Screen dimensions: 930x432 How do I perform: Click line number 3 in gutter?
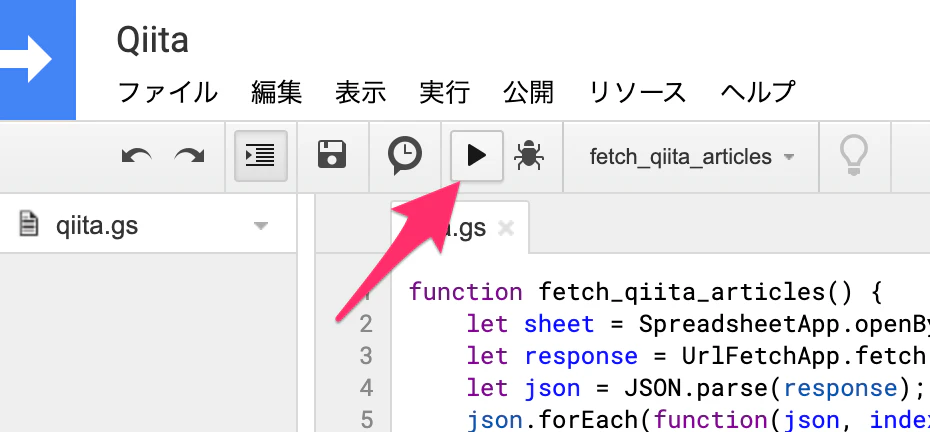tap(366, 355)
